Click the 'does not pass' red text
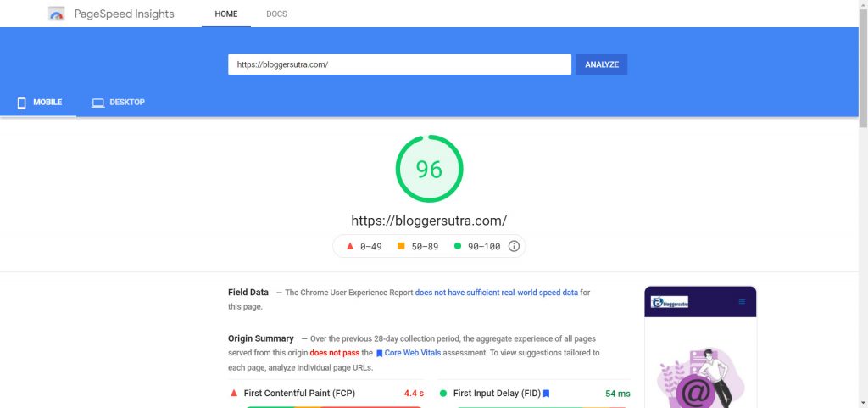 tap(334, 353)
